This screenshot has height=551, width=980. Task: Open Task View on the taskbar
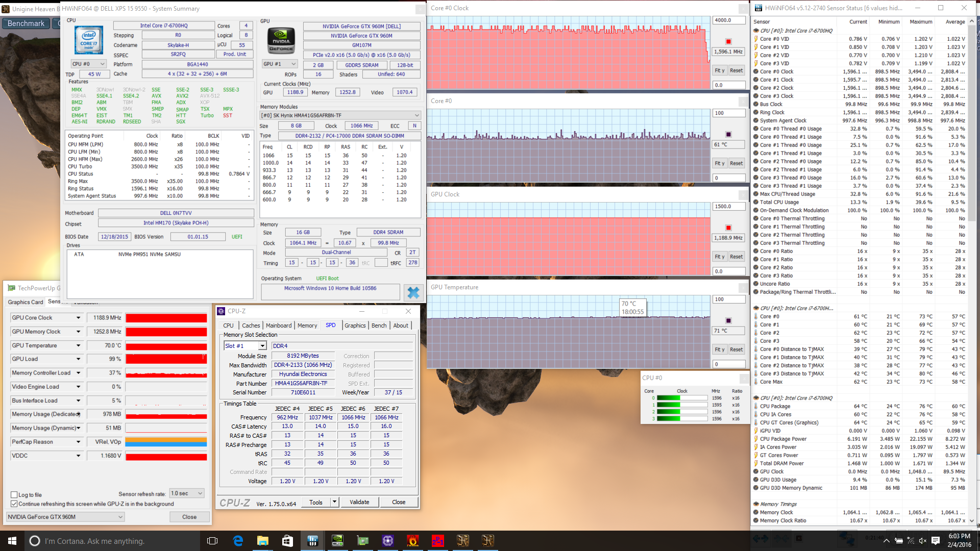click(212, 541)
